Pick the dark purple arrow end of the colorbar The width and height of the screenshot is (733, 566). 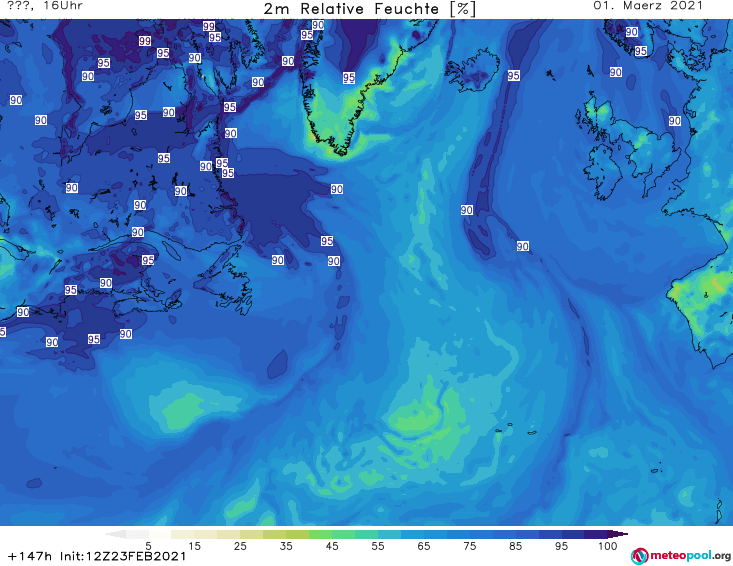pos(618,534)
